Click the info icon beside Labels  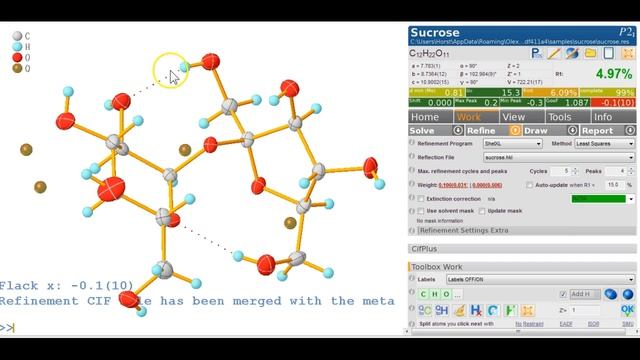coord(412,279)
